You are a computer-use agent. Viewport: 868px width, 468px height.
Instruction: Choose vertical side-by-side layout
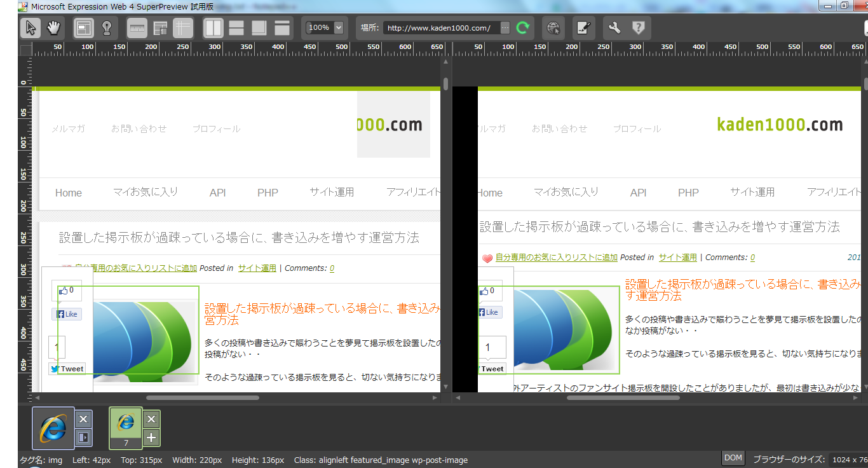(214, 28)
